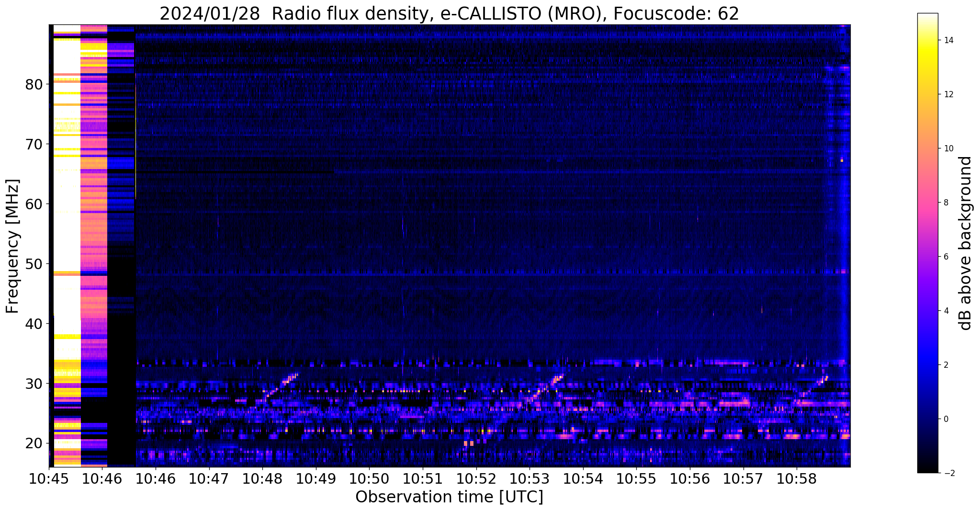Click the 80 MHz frequency tick label
The image size is (980, 511).
point(34,84)
